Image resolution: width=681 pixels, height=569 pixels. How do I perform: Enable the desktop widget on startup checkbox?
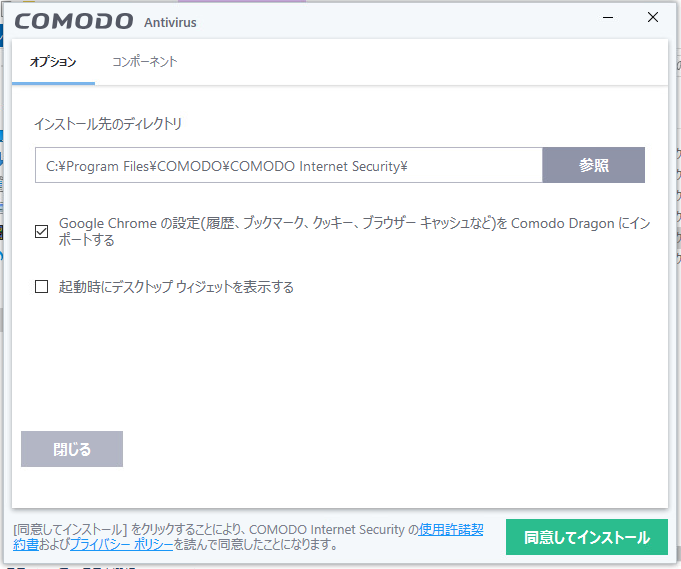coord(42,287)
